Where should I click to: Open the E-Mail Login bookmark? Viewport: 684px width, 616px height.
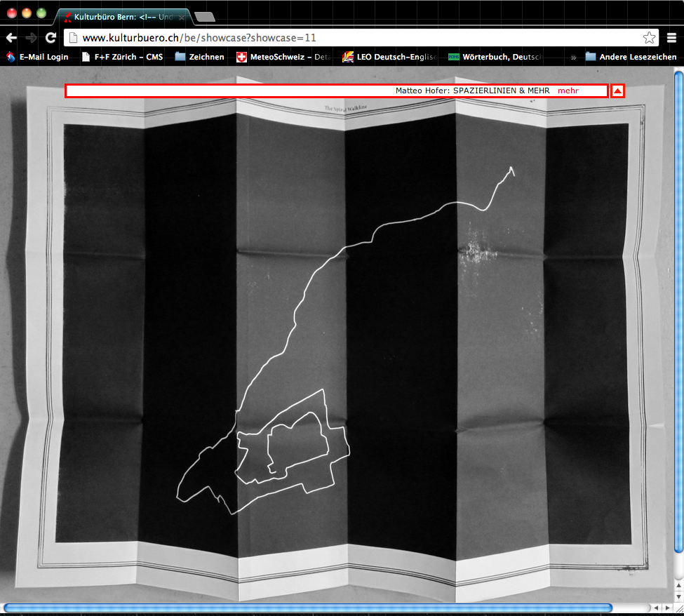[x=37, y=57]
